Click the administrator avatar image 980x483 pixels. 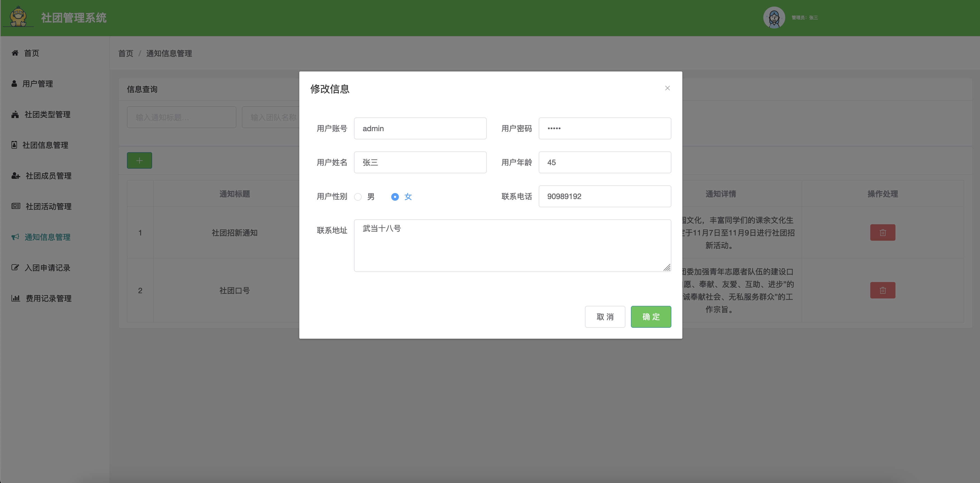click(774, 18)
